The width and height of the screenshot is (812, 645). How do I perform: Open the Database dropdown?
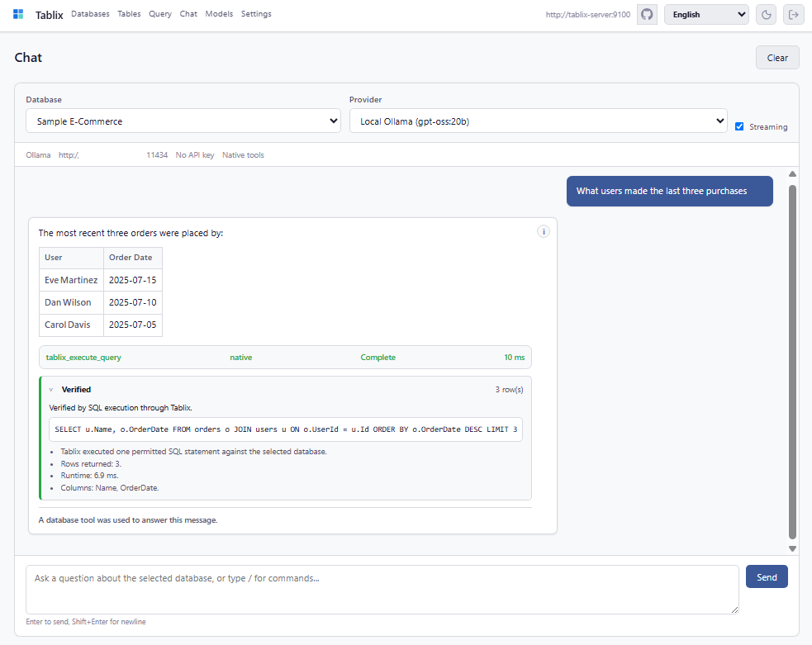tap(183, 121)
